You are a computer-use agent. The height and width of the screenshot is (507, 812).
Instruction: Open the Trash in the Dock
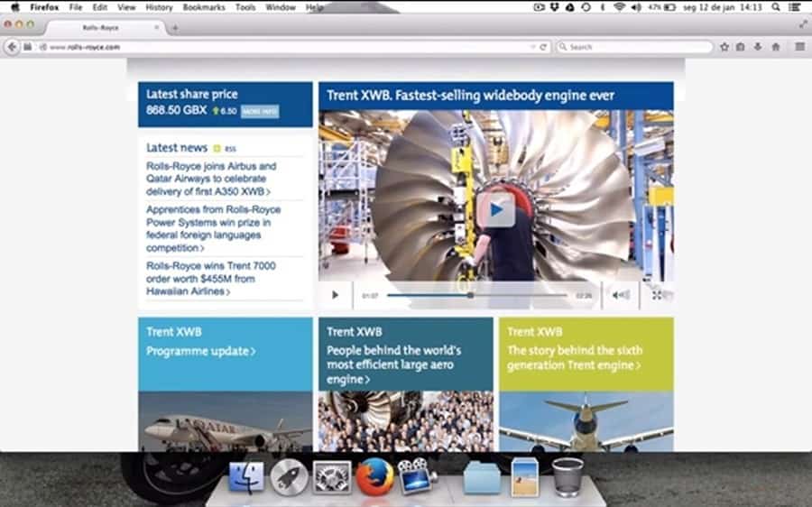[567, 477]
